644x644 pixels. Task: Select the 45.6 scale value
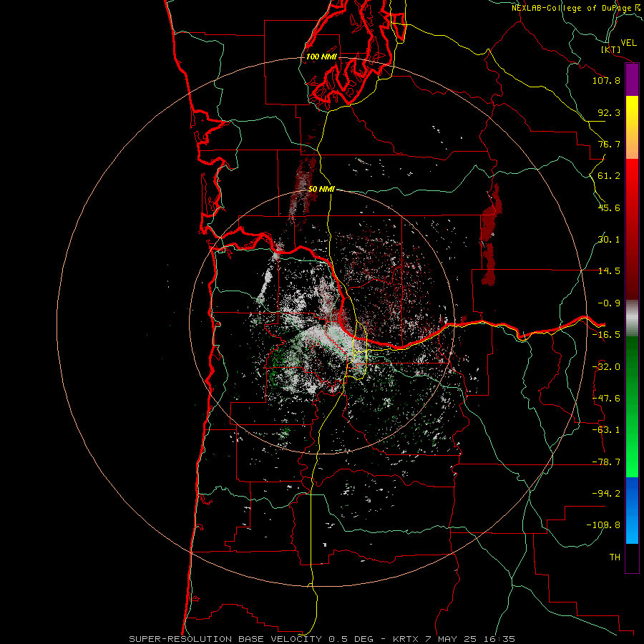[x=609, y=208]
